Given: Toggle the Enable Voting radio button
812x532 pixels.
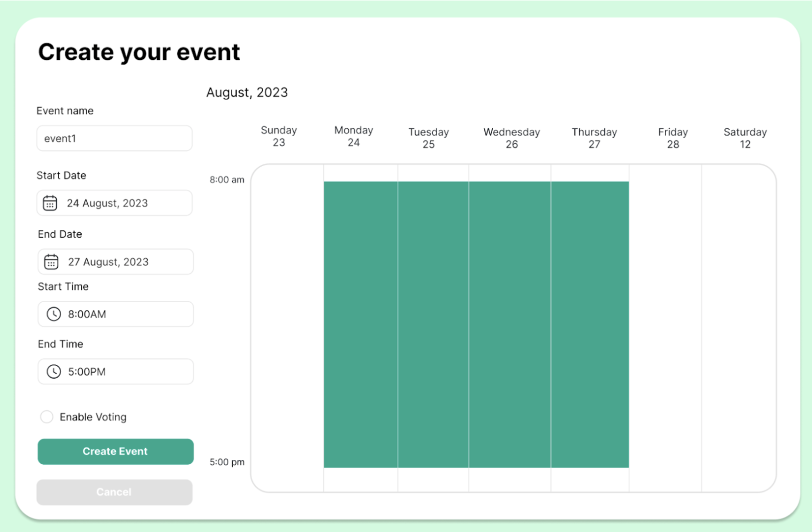Looking at the screenshot, I should 47,416.
